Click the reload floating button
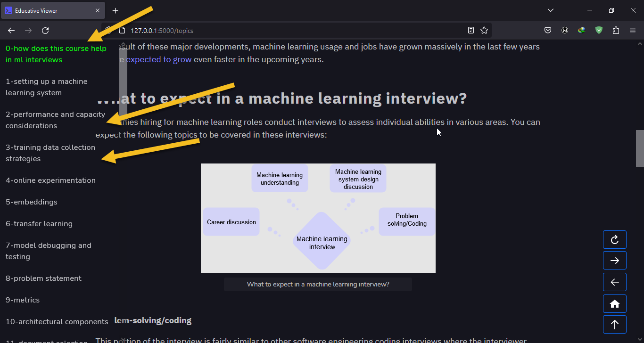 click(615, 239)
